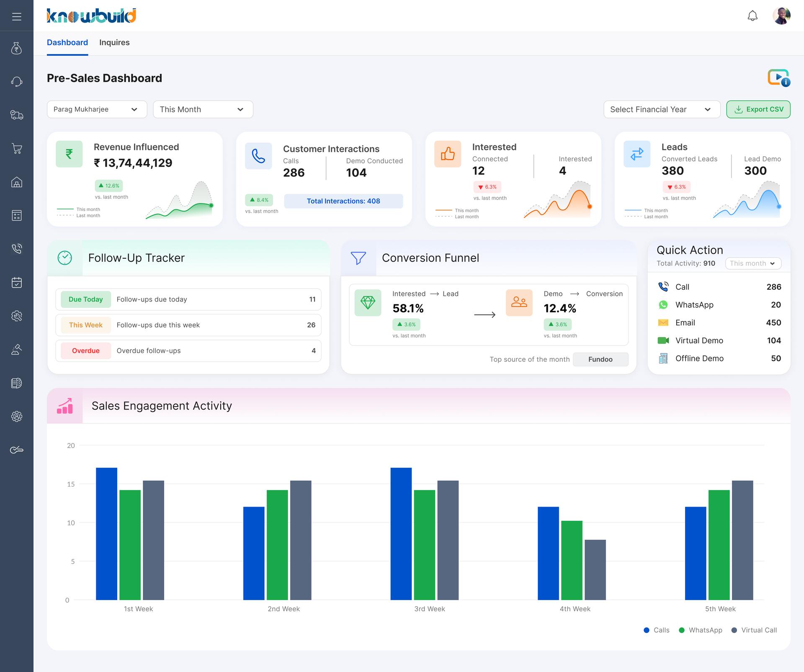Click the Interested thumbs-up icon

448,154
